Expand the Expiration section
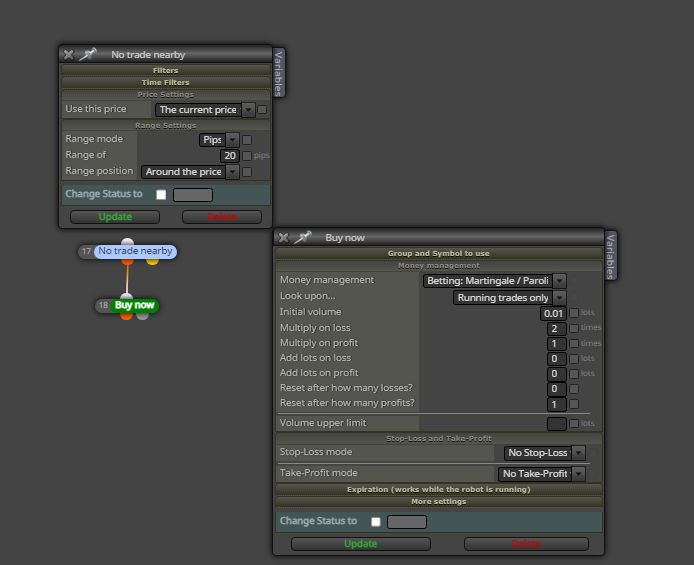This screenshot has width=694, height=565. coord(439,489)
